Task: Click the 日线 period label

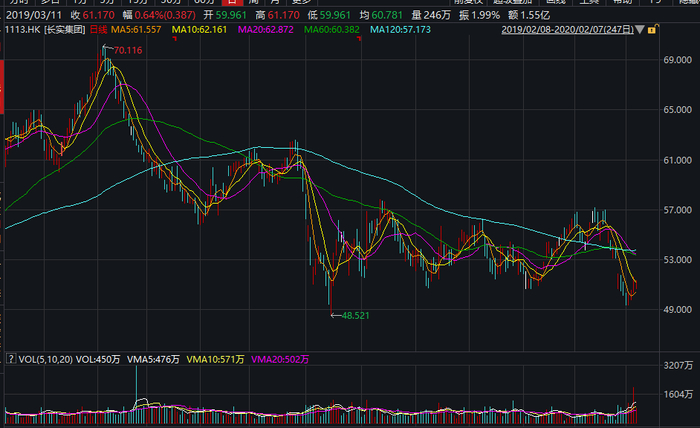Action: (99, 31)
